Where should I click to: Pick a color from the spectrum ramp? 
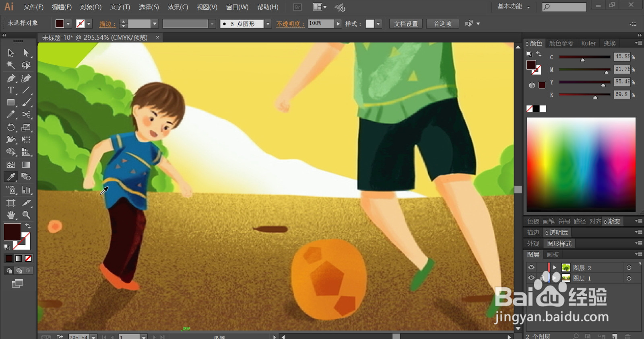581,164
